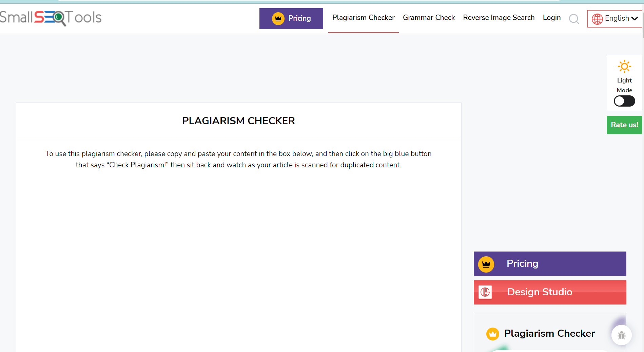The width and height of the screenshot is (644, 352).
Task: Click the Design Studio logo icon
Action: (x=485, y=292)
